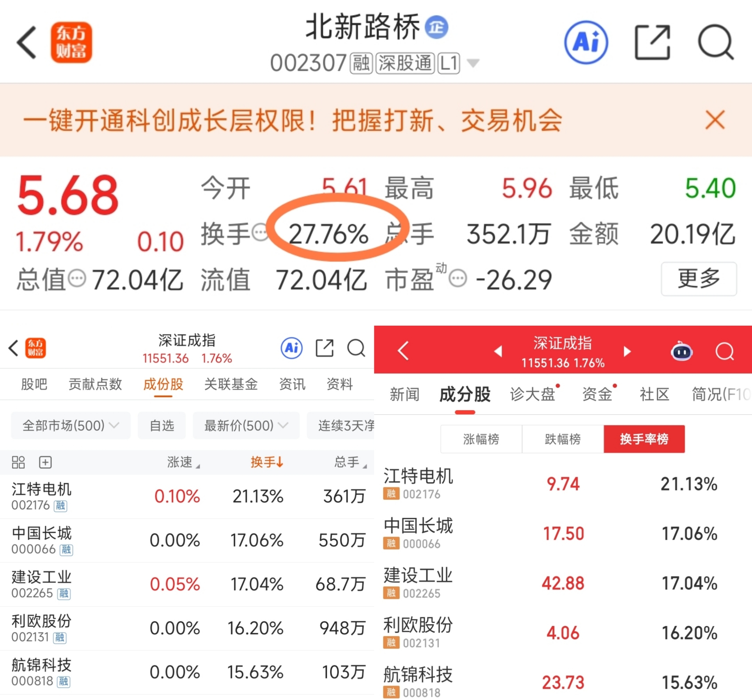Add a column with the plus icon

click(45, 462)
